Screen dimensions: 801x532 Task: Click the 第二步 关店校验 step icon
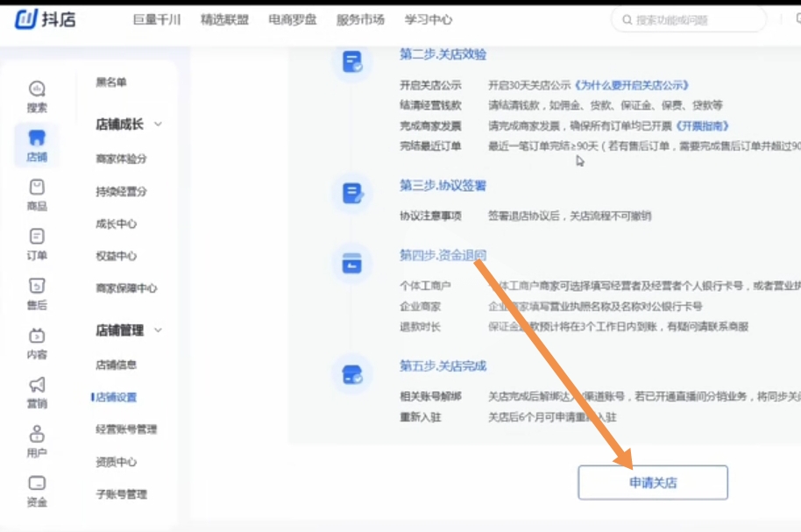(352, 62)
